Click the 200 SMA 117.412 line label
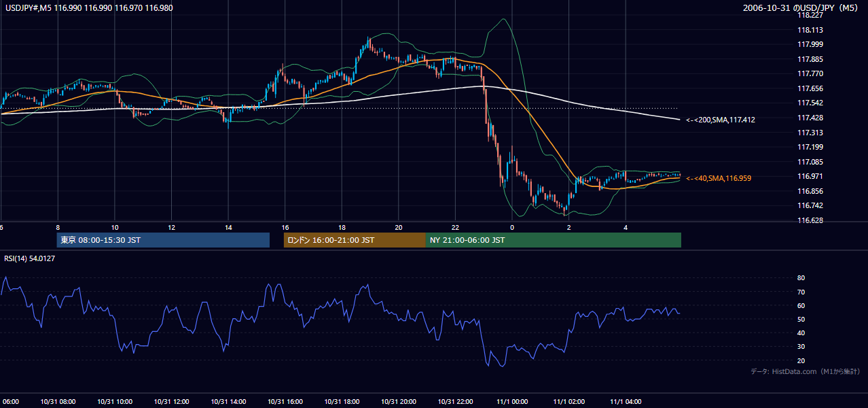Image resolution: width=868 pixels, height=408 pixels. pyautogui.click(x=721, y=120)
